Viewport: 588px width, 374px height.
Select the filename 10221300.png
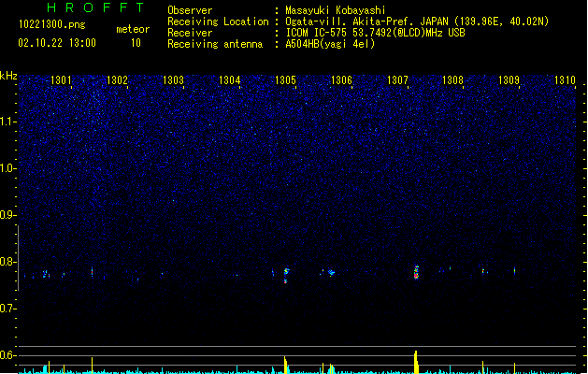(x=52, y=24)
